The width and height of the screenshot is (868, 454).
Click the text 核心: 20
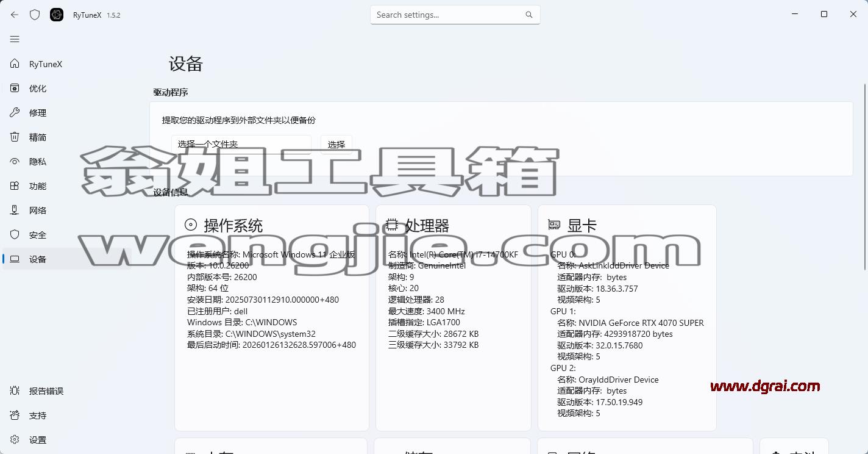click(404, 288)
